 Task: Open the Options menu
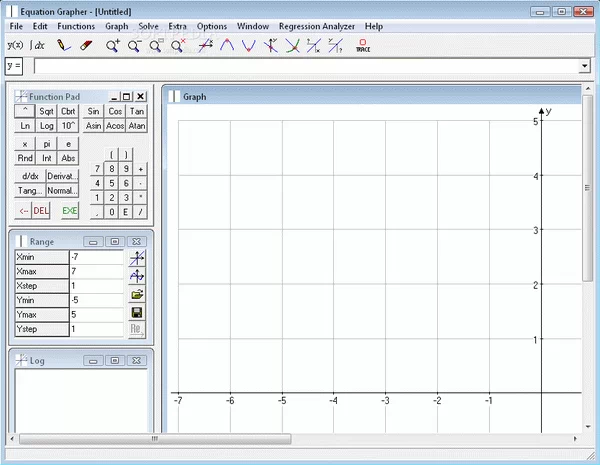(x=212, y=26)
